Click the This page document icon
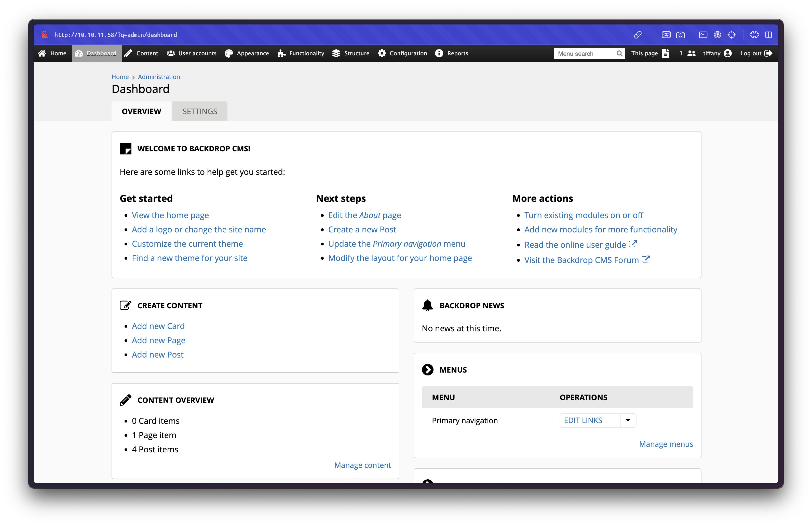The width and height of the screenshot is (812, 526). (x=665, y=53)
